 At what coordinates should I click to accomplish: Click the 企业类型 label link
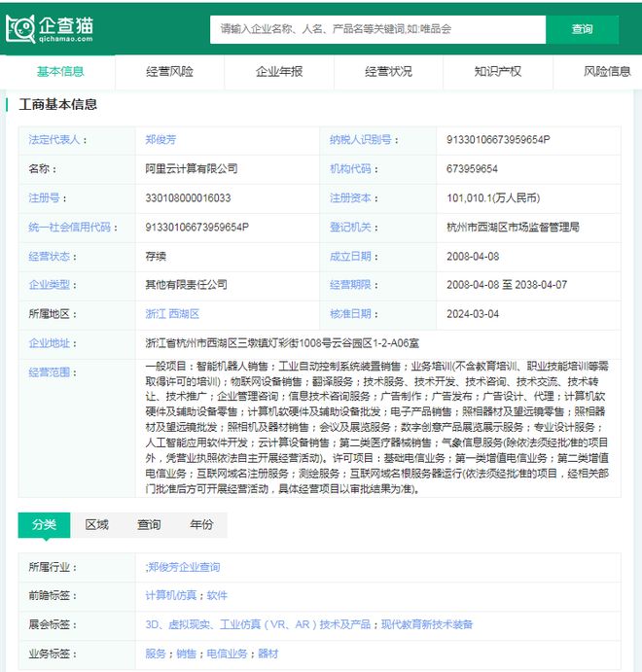(x=49, y=285)
